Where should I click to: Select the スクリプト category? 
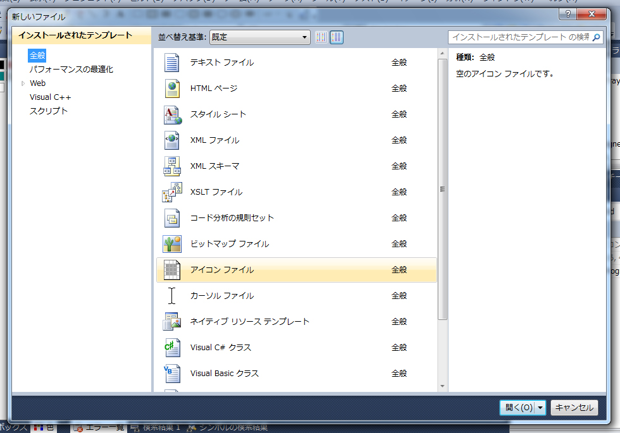tap(48, 111)
